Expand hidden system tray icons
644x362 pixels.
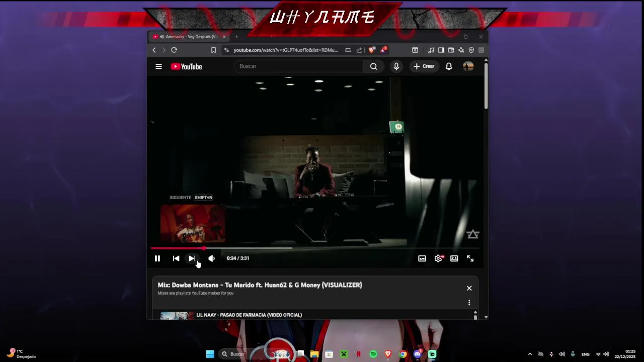530,354
